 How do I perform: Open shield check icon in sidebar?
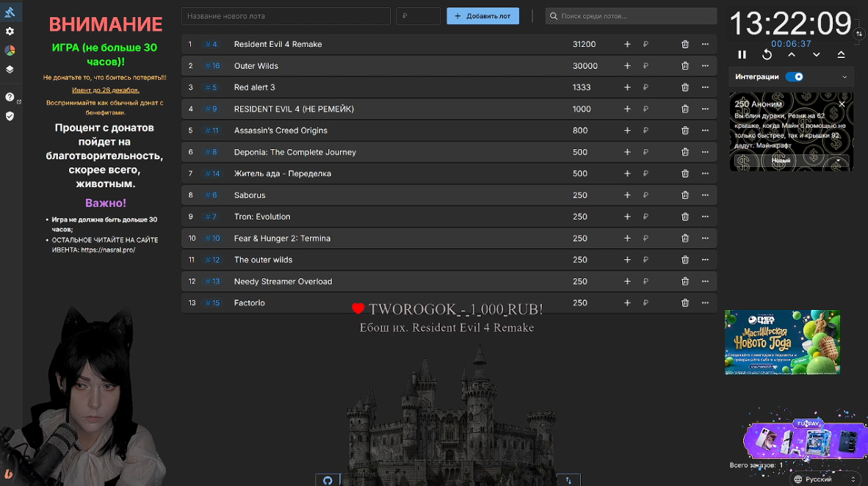click(x=10, y=116)
